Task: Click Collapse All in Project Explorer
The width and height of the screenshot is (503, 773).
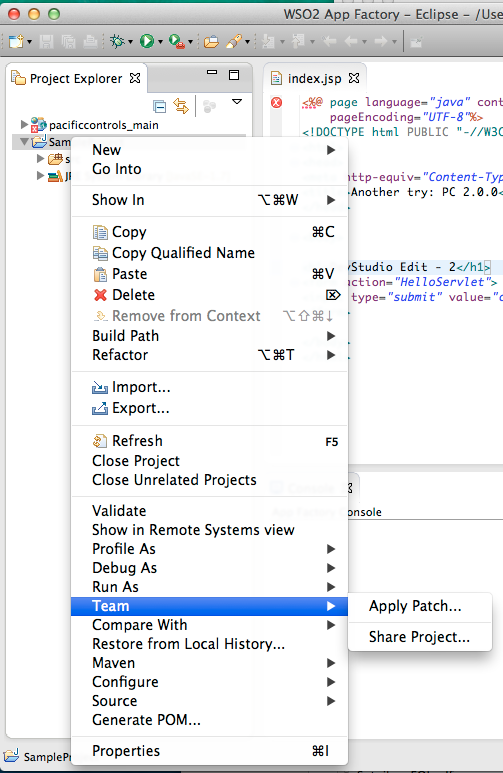Action: pos(159,106)
